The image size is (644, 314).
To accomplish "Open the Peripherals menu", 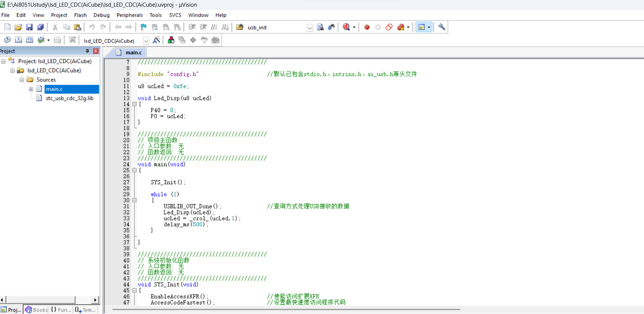I will tap(130, 15).
